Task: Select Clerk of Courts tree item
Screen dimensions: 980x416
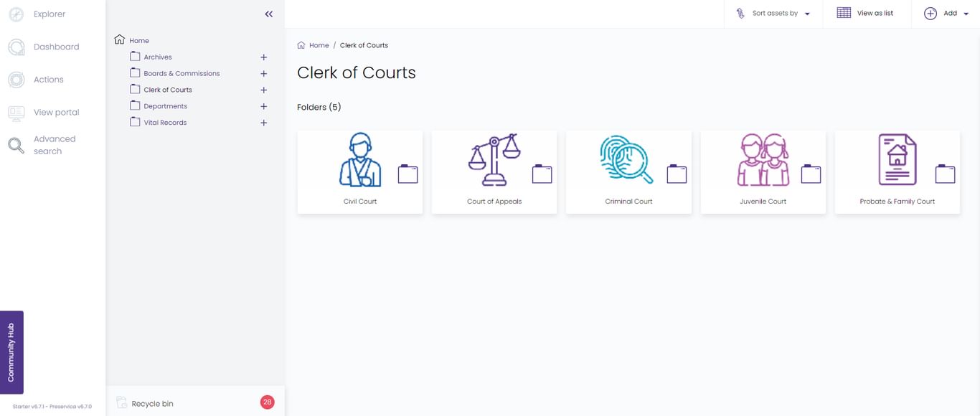Action: pyautogui.click(x=168, y=90)
